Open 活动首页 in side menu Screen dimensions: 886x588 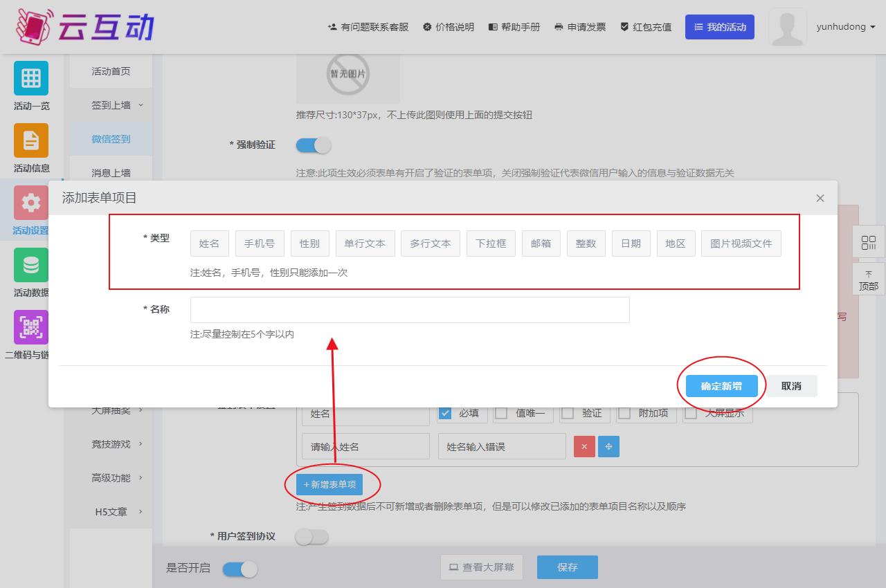point(111,71)
